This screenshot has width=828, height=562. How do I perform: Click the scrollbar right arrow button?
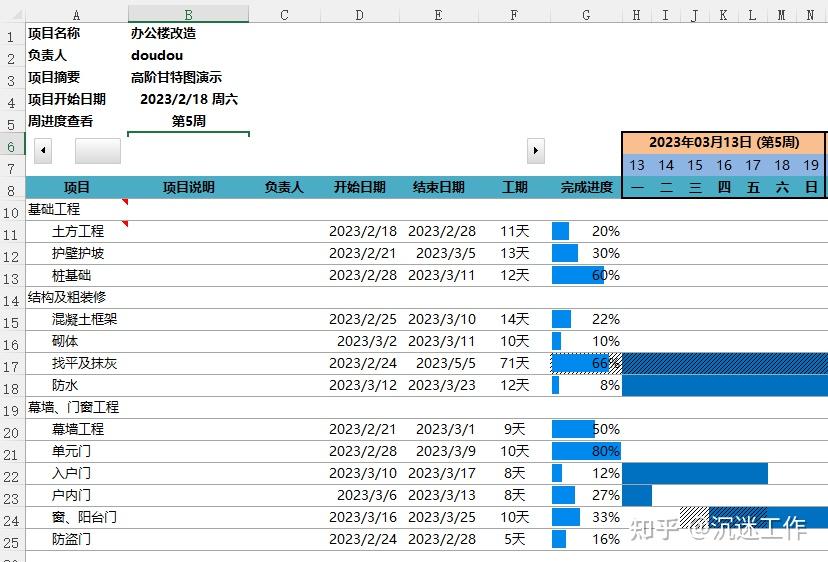coord(535,151)
